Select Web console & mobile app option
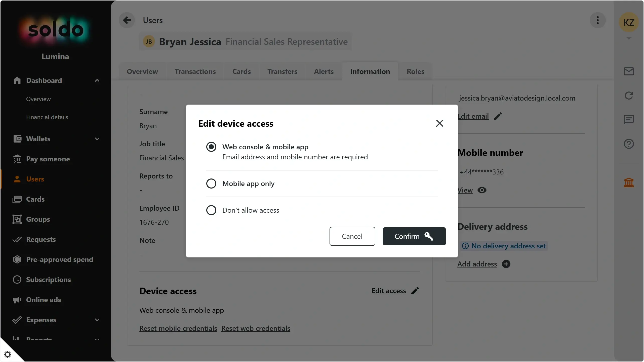644x362 pixels. click(x=211, y=147)
